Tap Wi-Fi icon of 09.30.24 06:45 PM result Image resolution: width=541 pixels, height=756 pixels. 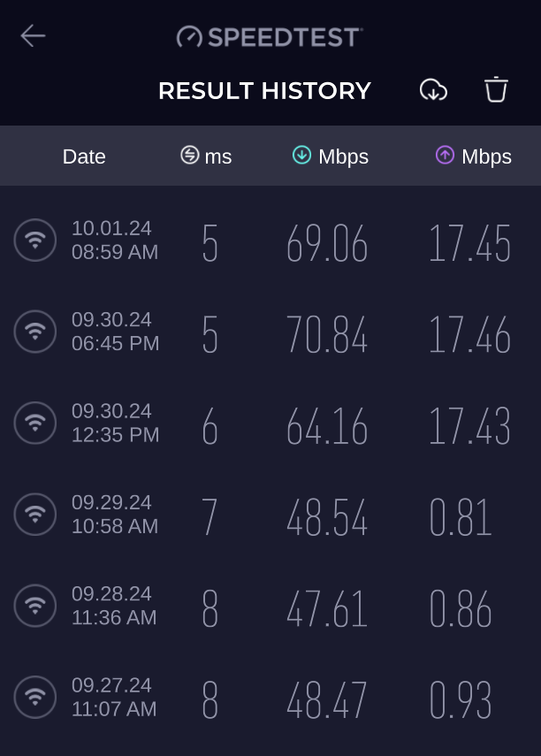point(35,332)
